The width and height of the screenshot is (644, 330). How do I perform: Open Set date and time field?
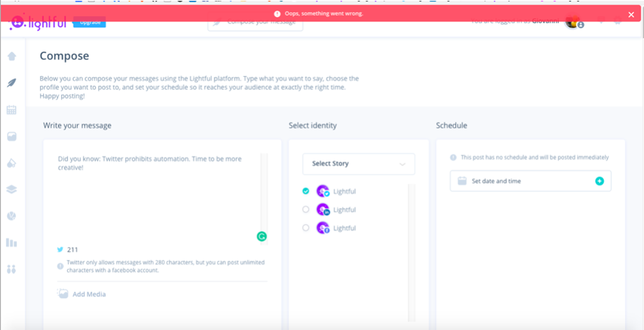[x=531, y=181]
